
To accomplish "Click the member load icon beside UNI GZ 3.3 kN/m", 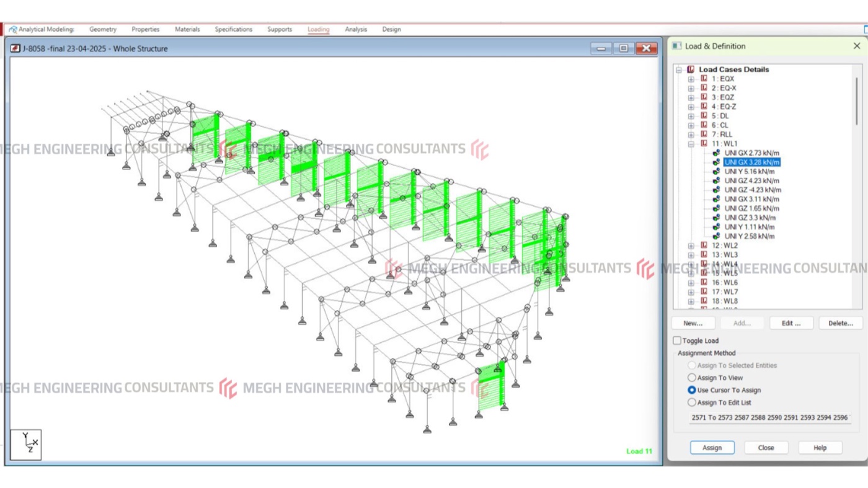I will click(x=716, y=218).
